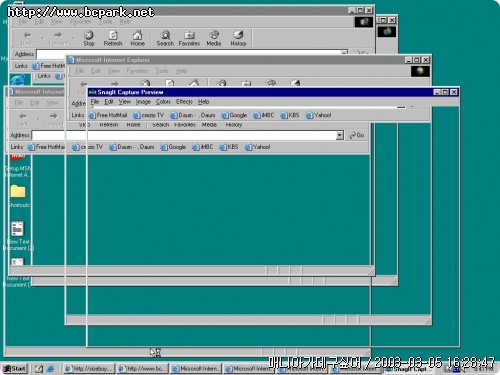Open Help menu in full-titled Microsoft Internet Explorer window

coord(181,71)
